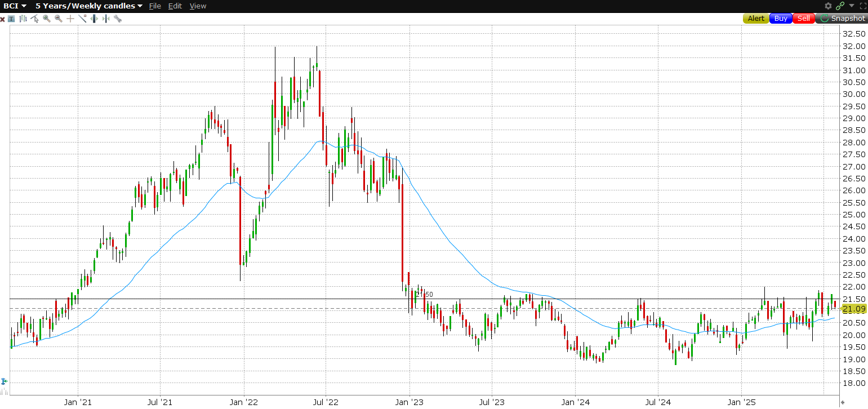Screen dimensions: 868x409
Task: Select the text annotation T tool
Action: (11, 19)
